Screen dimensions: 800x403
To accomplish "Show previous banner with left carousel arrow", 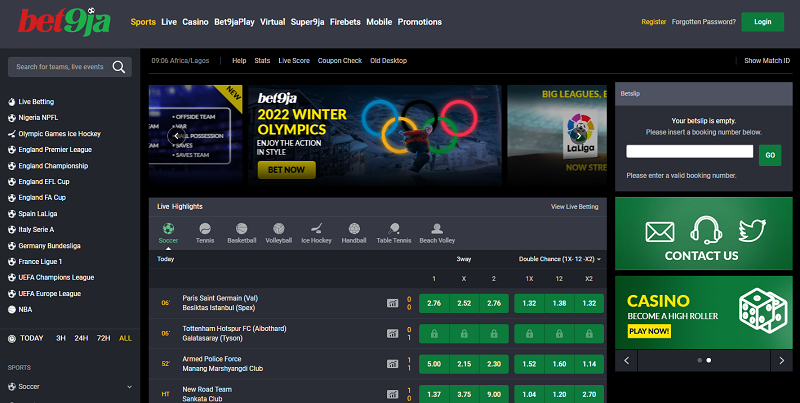I will pos(176,136).
